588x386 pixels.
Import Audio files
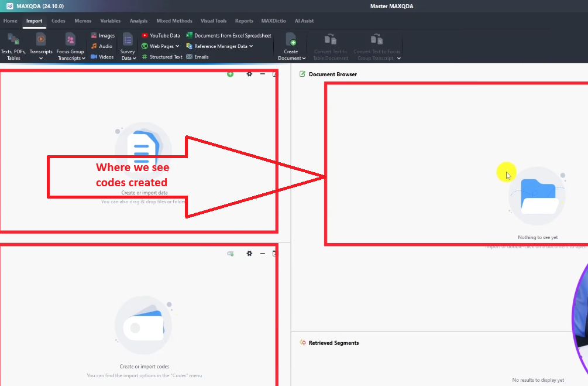[101, 46]
